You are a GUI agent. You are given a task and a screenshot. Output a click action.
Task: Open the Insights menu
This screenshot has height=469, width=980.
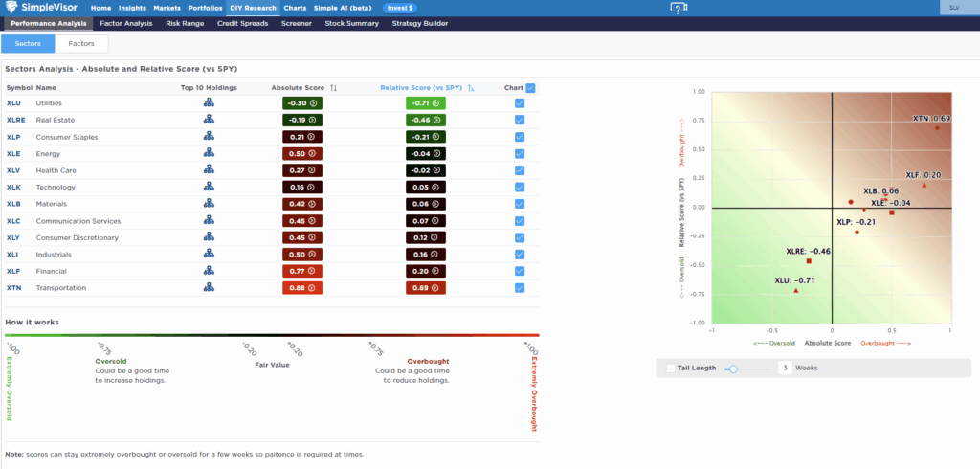(x=132, y=8)
